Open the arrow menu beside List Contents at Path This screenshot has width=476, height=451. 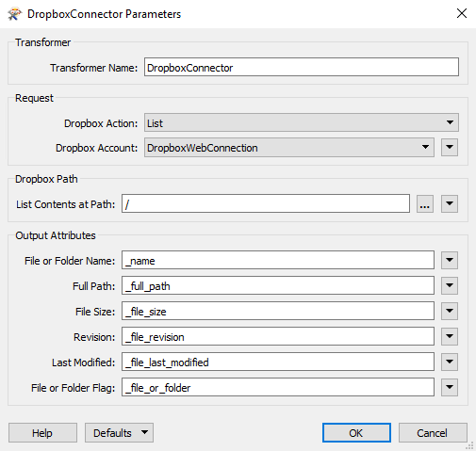click(x=450, y=204)
